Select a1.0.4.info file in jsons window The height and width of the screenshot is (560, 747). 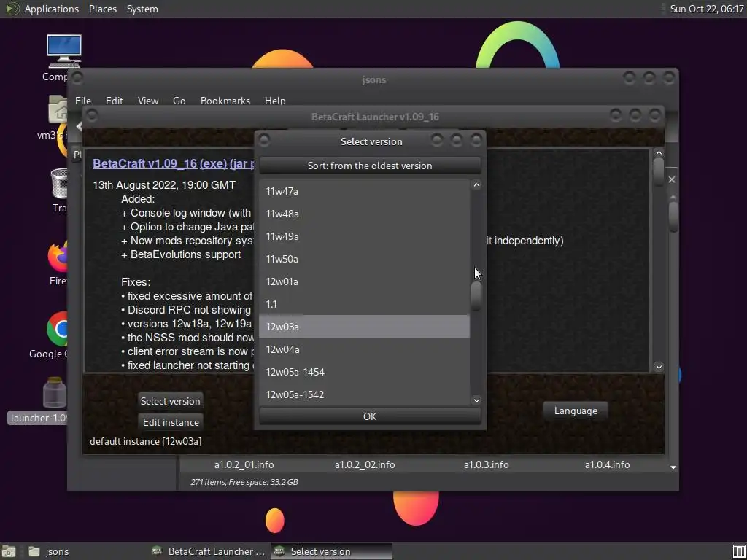click(x=607, y=464)
